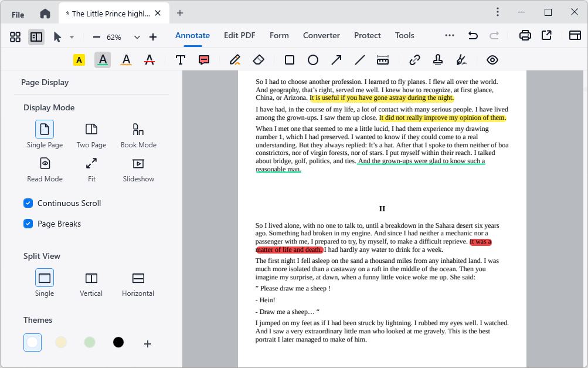This screenshot has width=588, height=368.
Task: Open the Converter tab
Action: coord(321,35)
